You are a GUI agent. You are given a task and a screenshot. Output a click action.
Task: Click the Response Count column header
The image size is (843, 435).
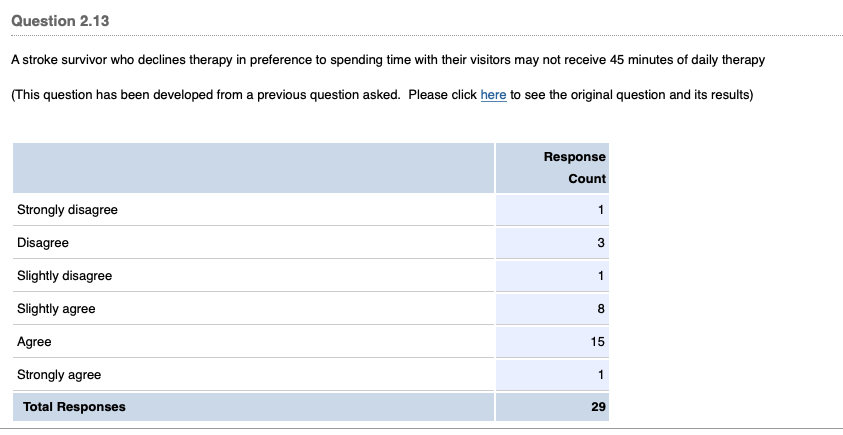click(574, 168)
